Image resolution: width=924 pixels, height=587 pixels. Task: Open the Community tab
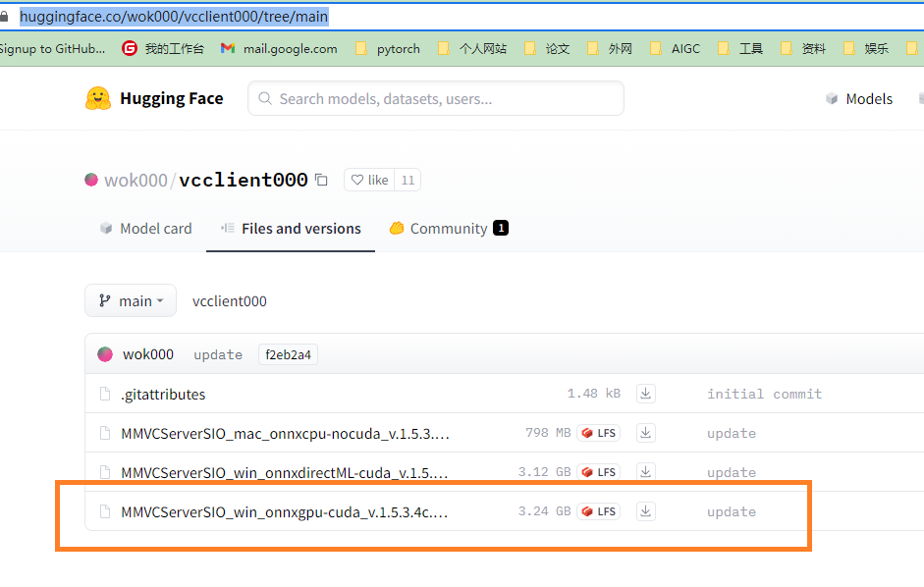pyautogui.click(x=449, y=229)
